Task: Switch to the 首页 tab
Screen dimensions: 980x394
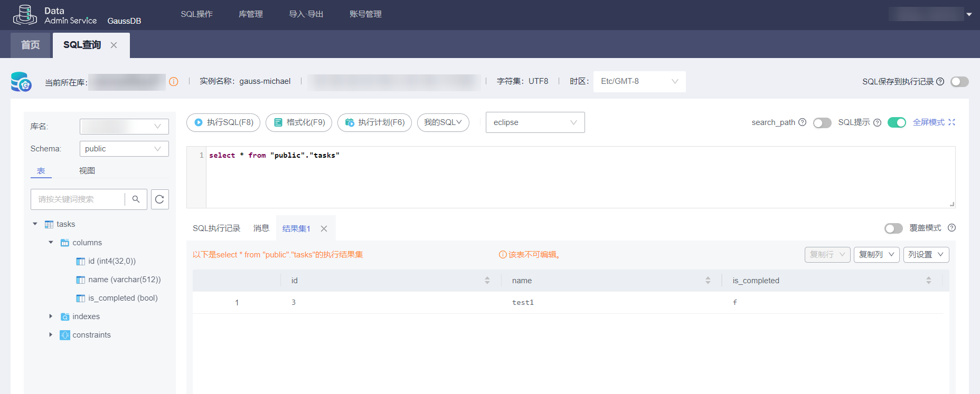Action: [30, 45]
